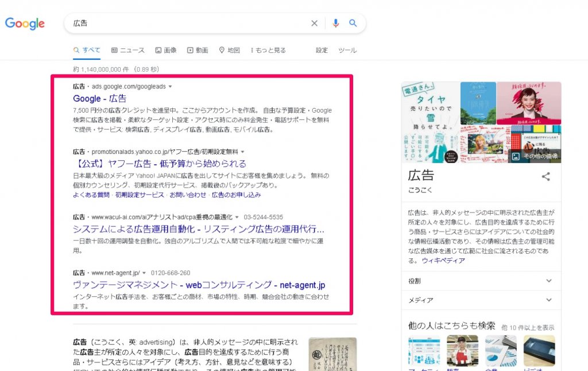The height and width of the screenshot is (371, 588).
Task: Open システムによる広告運用自動化 result title
Action: (x=199, y=229)
